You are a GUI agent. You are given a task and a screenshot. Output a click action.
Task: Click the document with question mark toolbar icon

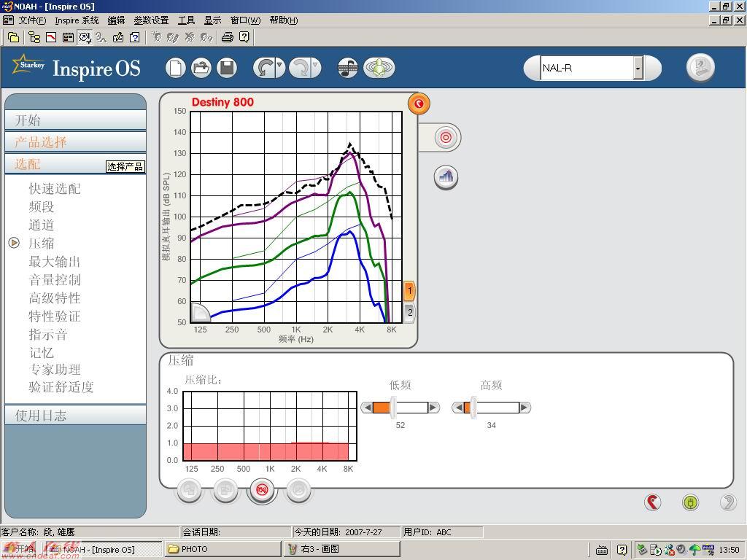135,37
